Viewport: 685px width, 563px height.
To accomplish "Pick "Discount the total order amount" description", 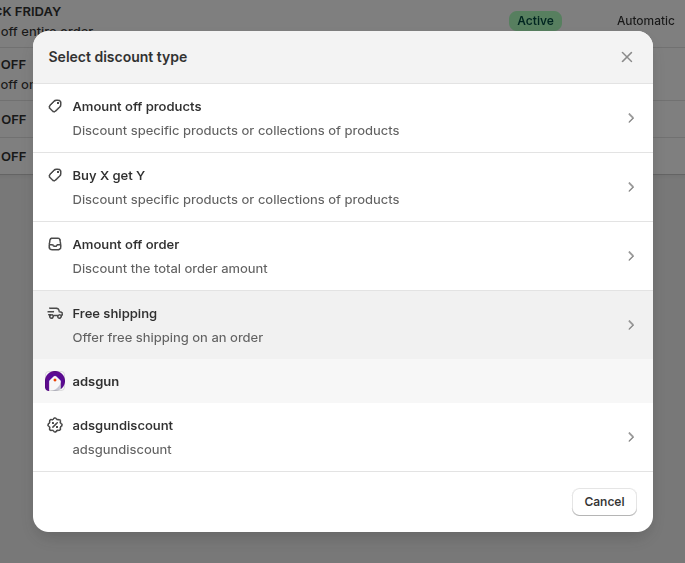I will click(170, 268).
